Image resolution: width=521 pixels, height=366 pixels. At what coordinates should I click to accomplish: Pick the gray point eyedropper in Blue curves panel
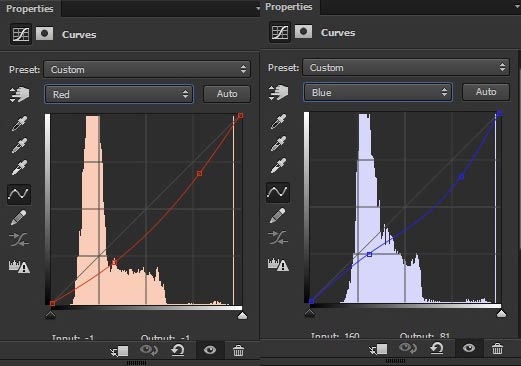(x=278, y=143)
